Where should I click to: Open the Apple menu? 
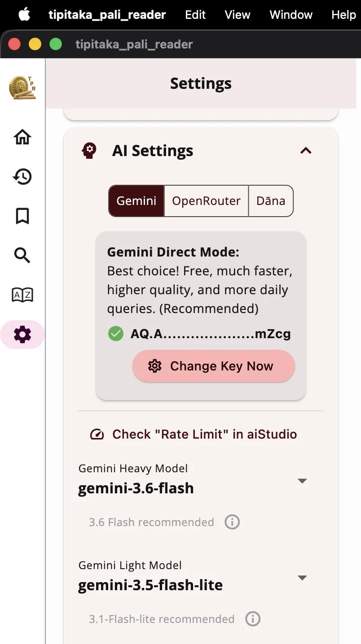pyautogui.click(x=24, y=15)
